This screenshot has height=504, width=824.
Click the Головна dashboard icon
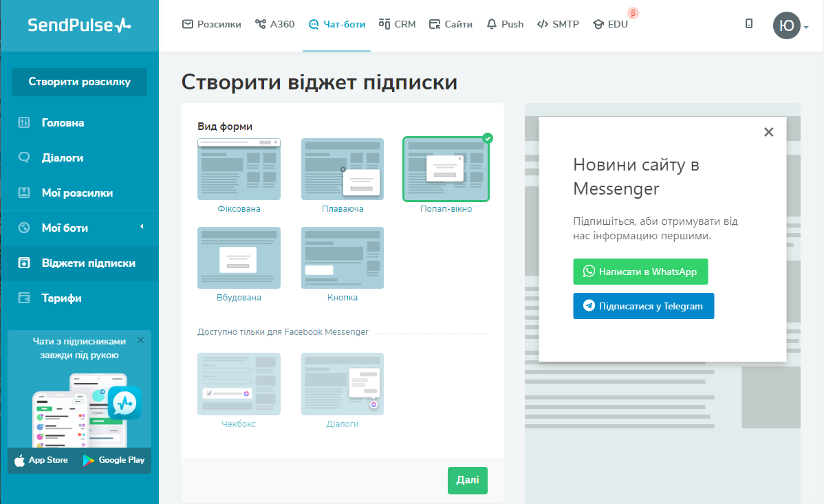click(24, 123)
